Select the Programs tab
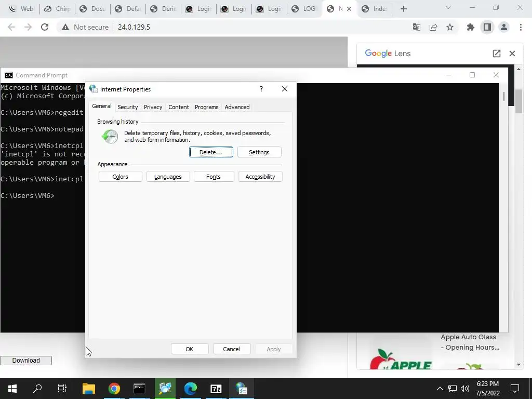Viewport: 532px width, 399px height. pyautogui.click(x=206, y=107)
